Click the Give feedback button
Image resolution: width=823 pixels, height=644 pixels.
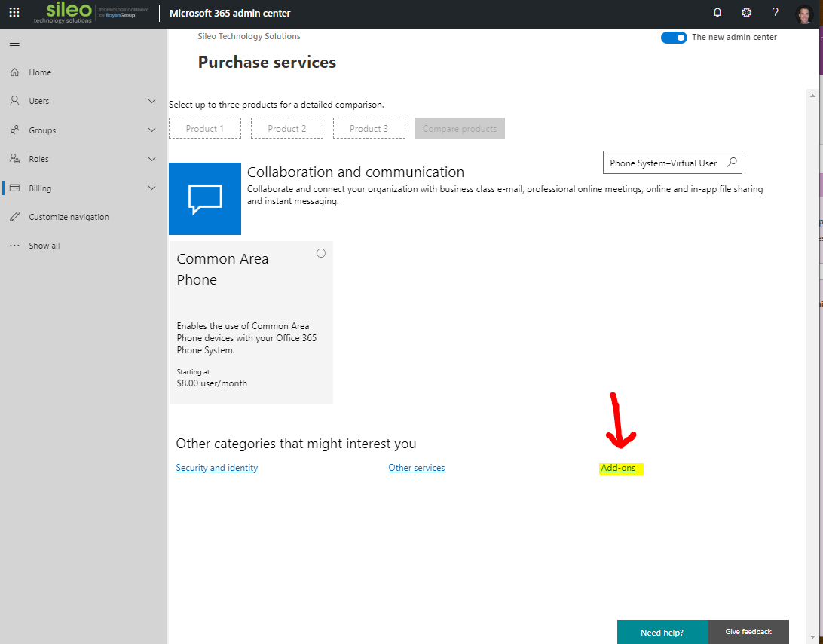point(748,632)
